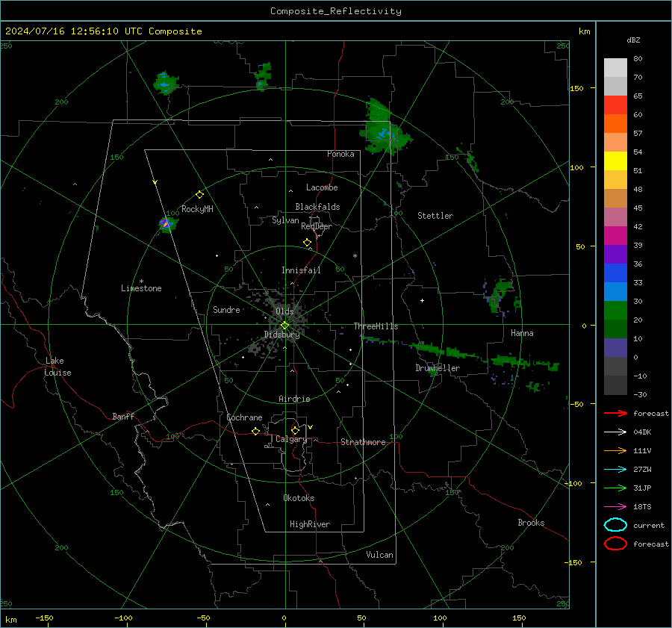Click the Okotoks city label

click(299, 498)
